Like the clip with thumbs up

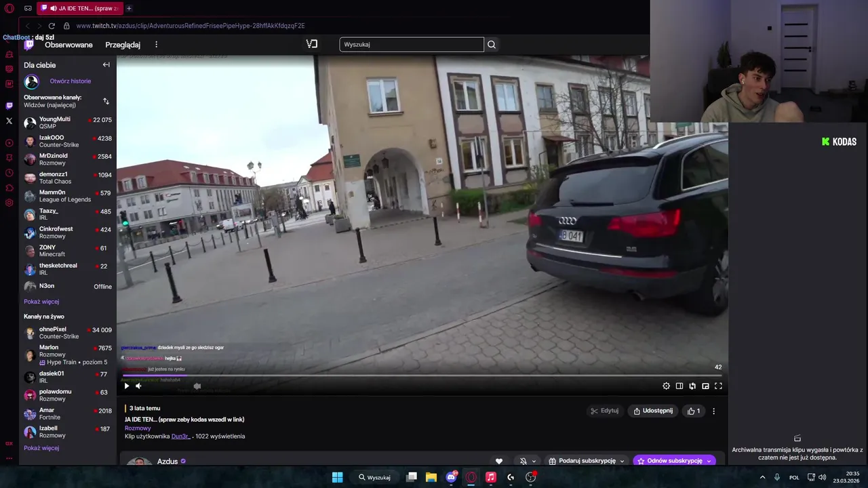point(694,411)
